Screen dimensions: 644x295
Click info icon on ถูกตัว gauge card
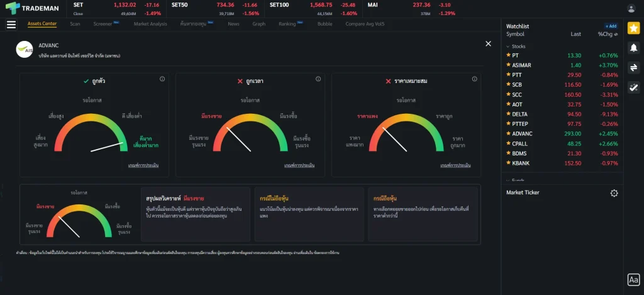(162, 79)
